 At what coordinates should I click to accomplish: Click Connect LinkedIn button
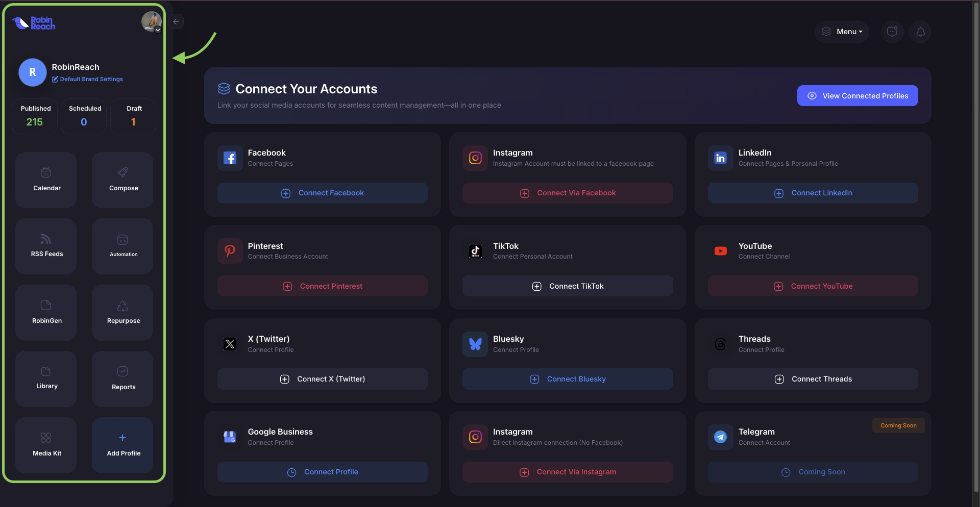(813, 193)
